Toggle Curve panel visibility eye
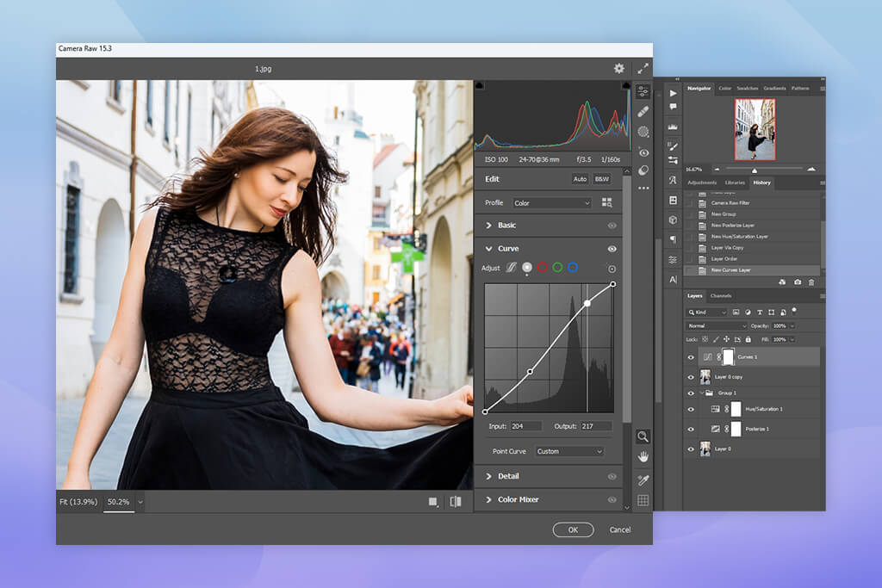The image size is (882, 588). 612,249
